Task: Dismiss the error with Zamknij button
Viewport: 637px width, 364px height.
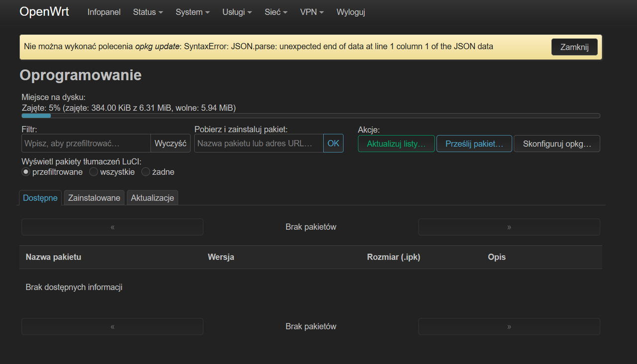Action: click(574, 47)
